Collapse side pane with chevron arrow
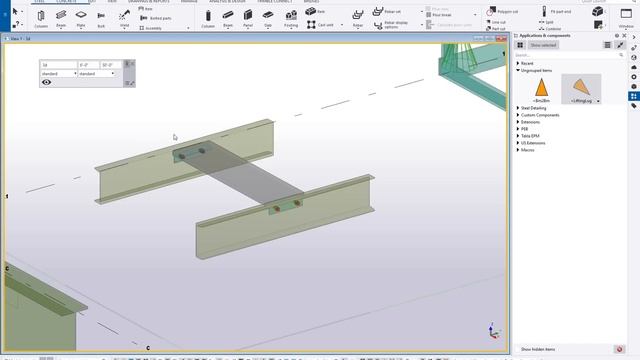Viewport: 640px width, 360px height. tap(633, 37)
